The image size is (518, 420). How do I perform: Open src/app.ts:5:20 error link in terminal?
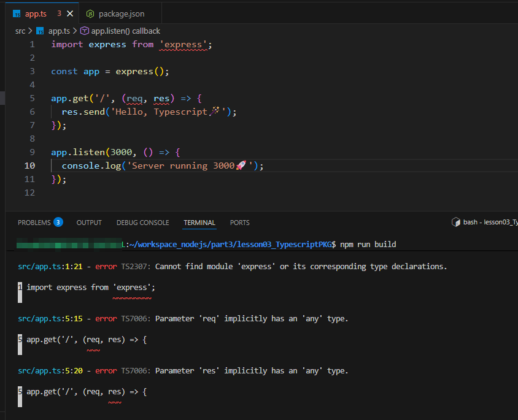[50, 371]
